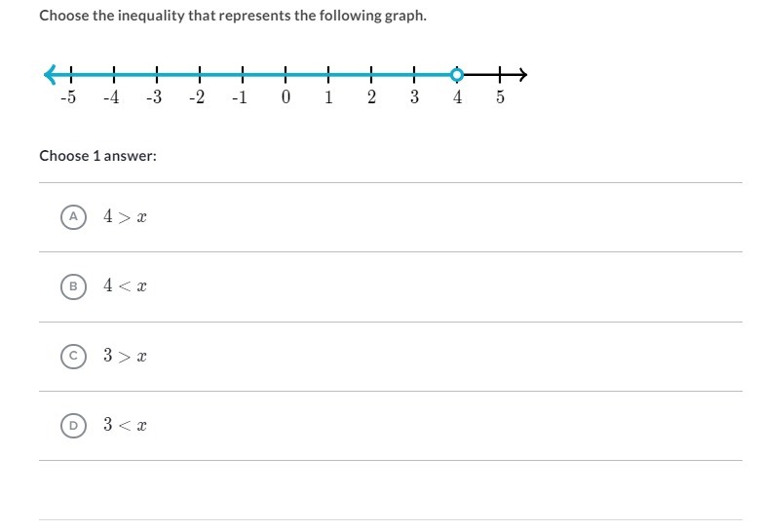This screenshot has width=761, height=532.
Task: Click the -5 label on the number line
Action: click(68, 98)
